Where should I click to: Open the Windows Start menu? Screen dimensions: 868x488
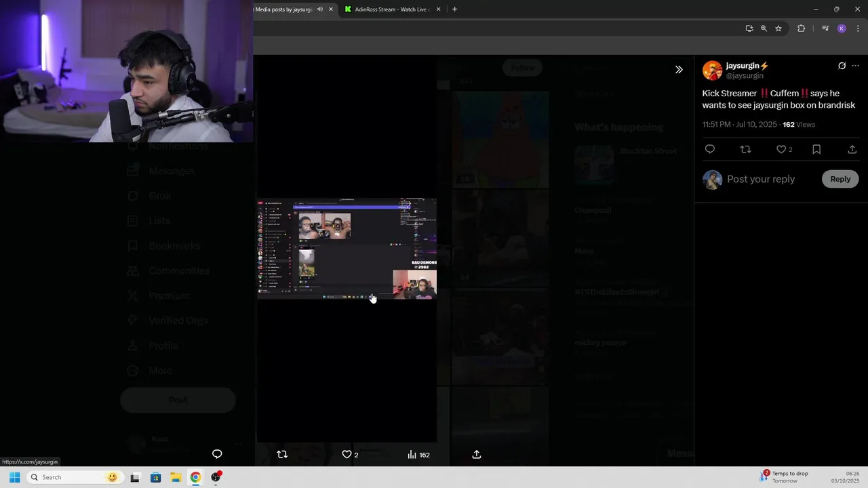14,477
